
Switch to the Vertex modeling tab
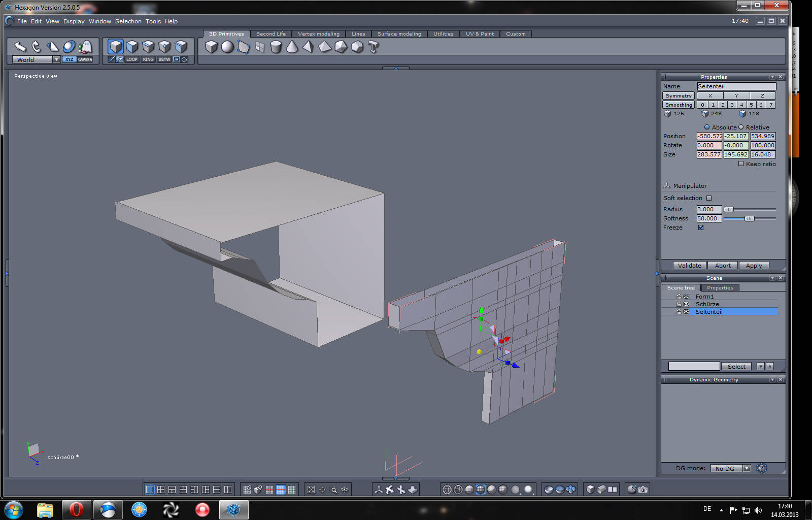[318, 34]
